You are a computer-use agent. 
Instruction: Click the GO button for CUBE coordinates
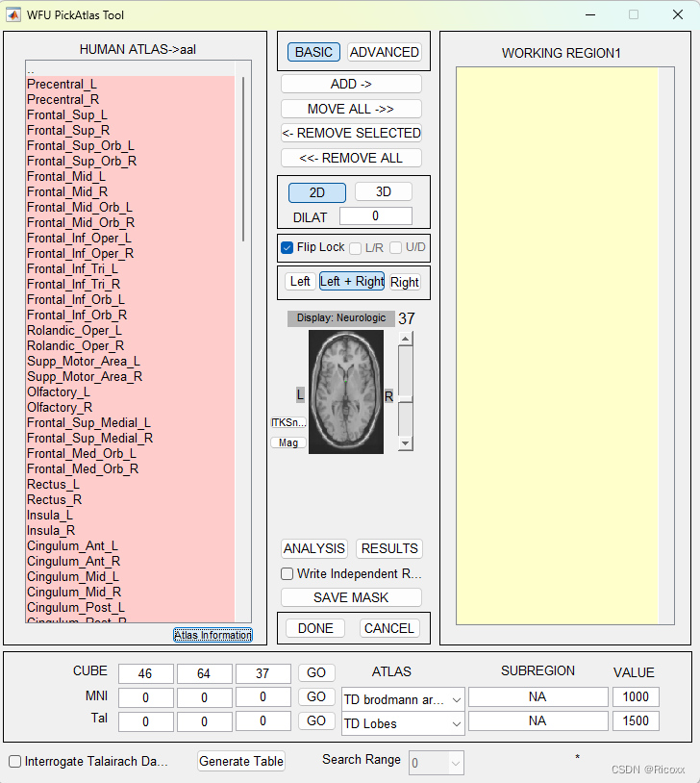tap(316, 672)
